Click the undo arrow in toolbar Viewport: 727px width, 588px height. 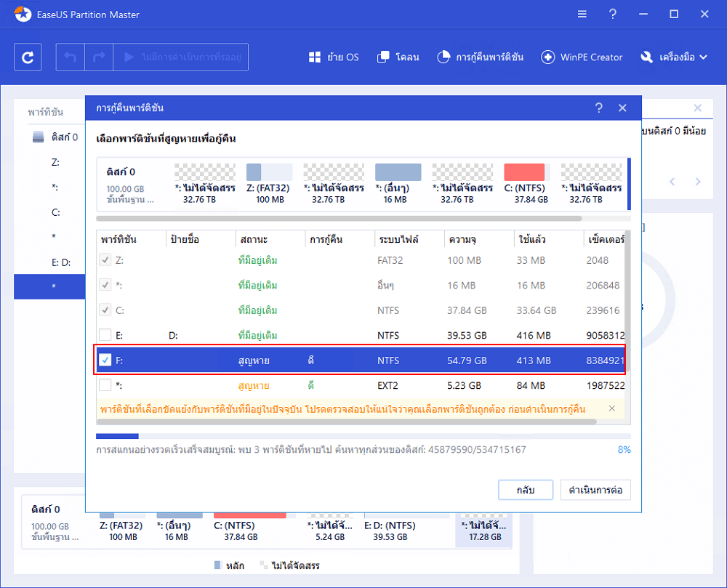coord(70,57)
